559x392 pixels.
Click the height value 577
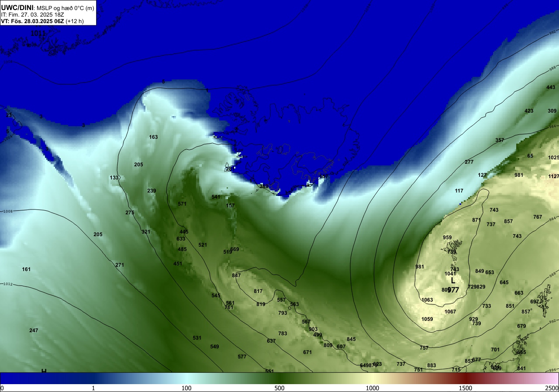[242, 357]
